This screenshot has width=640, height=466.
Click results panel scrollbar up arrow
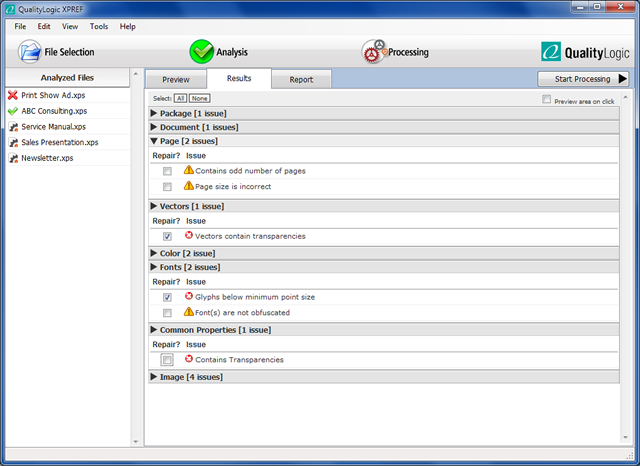(625, 98)
